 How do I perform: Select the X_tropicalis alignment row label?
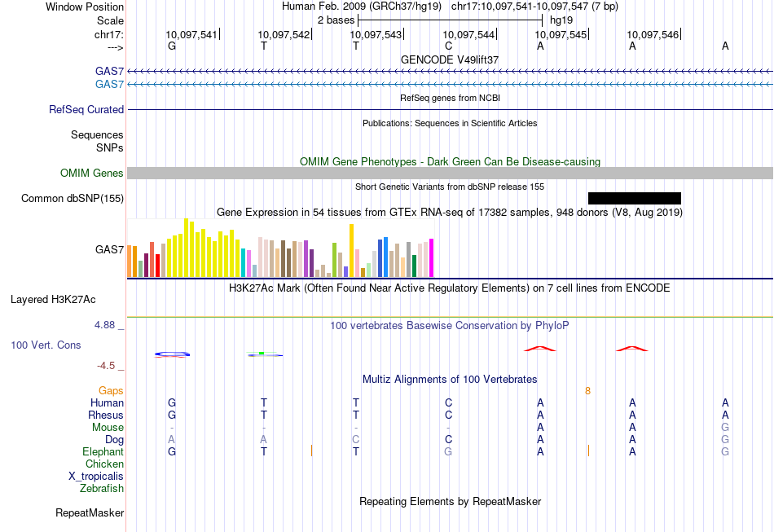(x=96, y=477)
